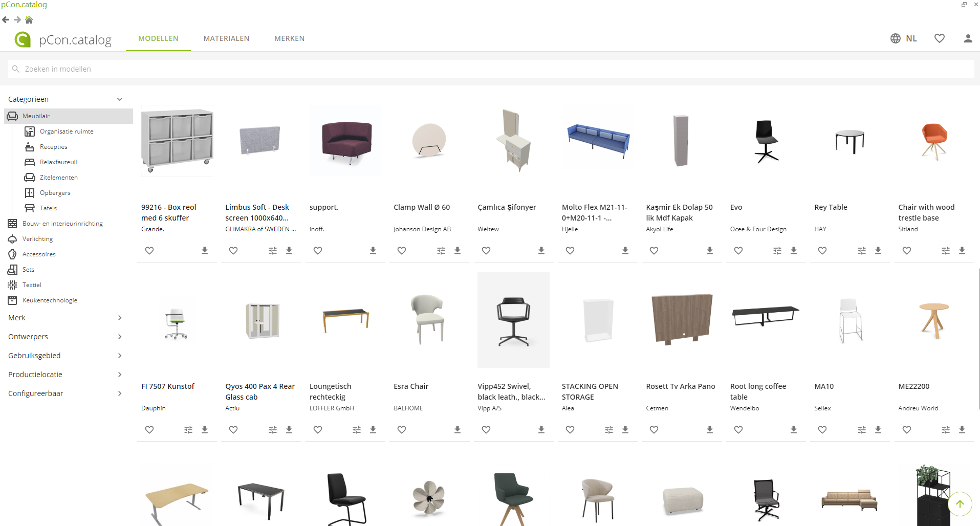Switch to the MODELLEN tab
This screenshot has width=980, height=526.
158,38
